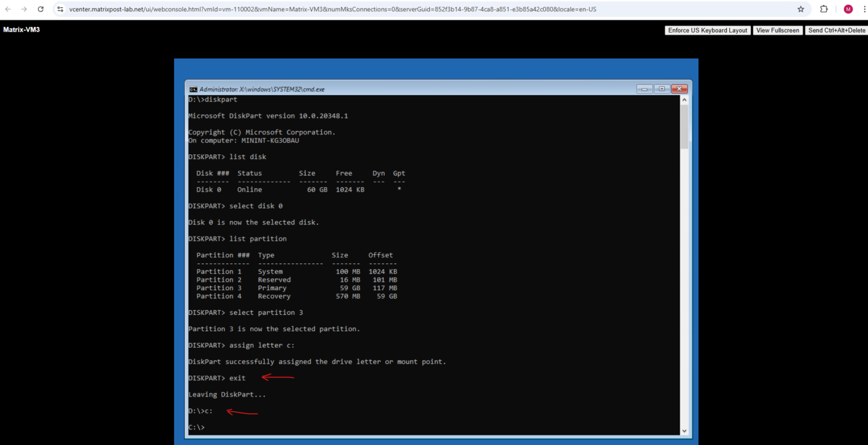868x445 pixels.
Task: Click the command prompt restore control
Action: (661, 89)
